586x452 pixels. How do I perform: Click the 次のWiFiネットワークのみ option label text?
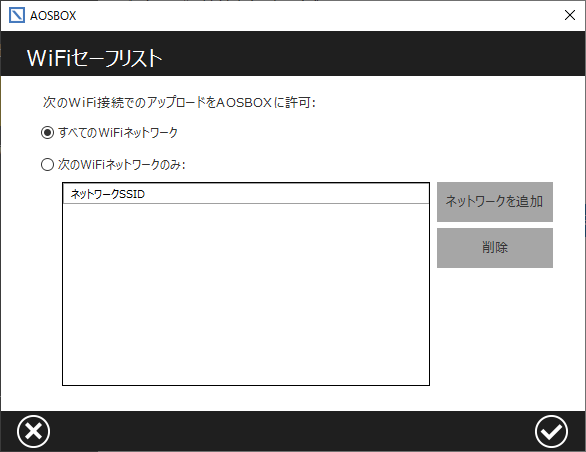pos(121,164)
